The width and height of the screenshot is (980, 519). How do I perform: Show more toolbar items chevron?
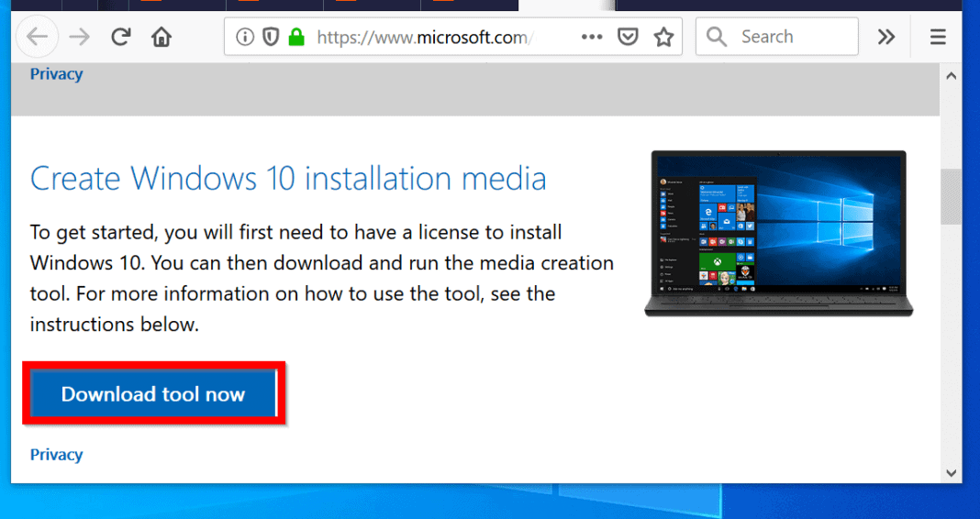(886, 37)
